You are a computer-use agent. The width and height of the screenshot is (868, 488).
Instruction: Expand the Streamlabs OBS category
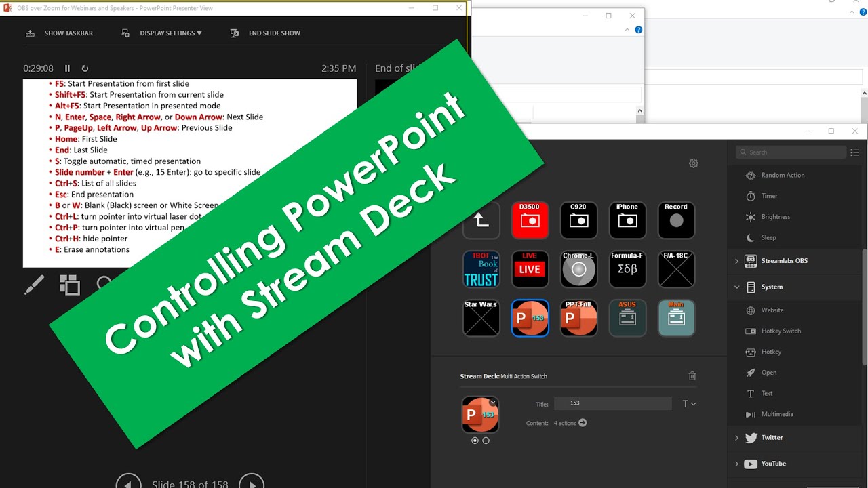click(x=737, y=261)
